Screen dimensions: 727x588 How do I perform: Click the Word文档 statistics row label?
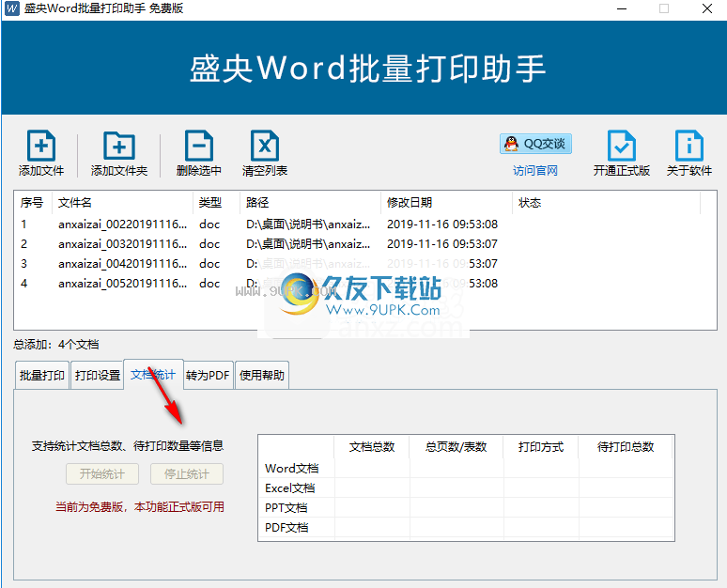[291, 469]
